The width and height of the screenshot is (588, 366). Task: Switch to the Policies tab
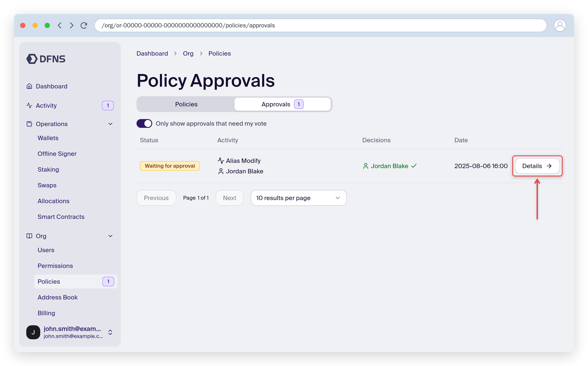click(x=186, y=104)
